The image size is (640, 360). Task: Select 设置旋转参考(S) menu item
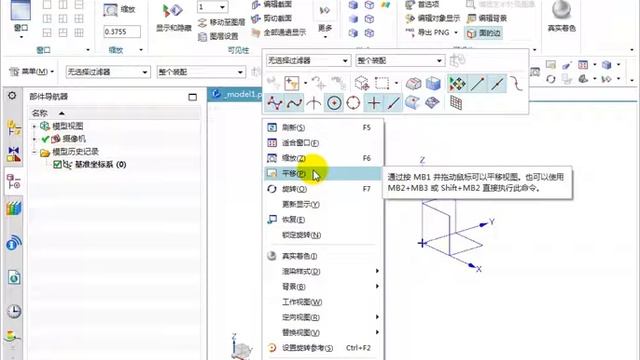(x=322, y=348)
